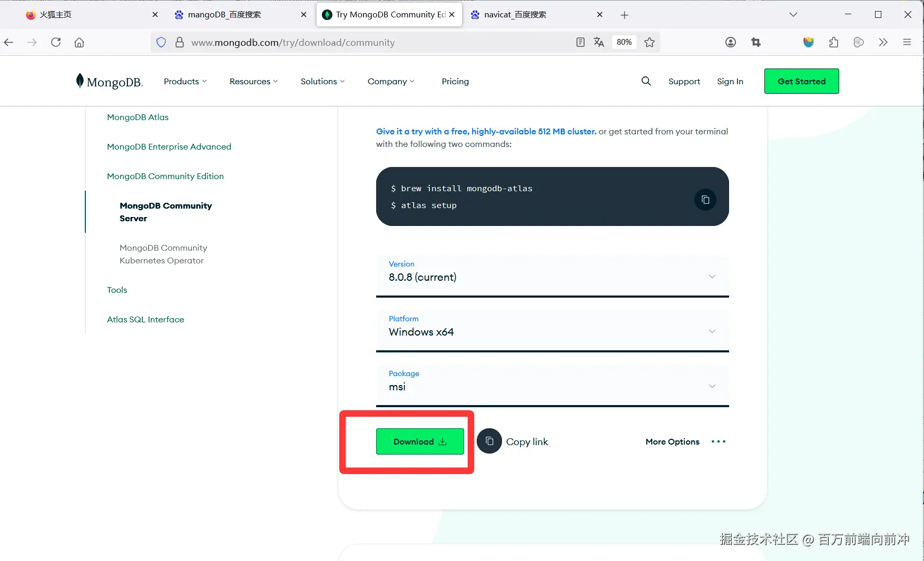
Task: Open the Pricing page
Action: tap(455, 81)
